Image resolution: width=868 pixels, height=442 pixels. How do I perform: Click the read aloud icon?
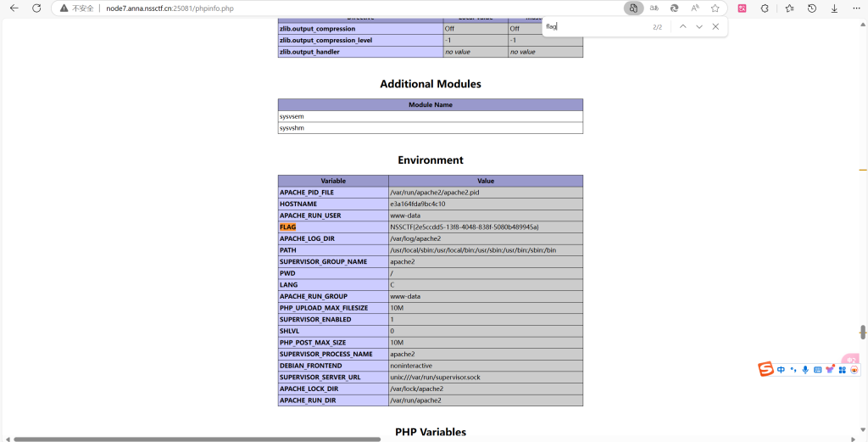click(694, 8)
